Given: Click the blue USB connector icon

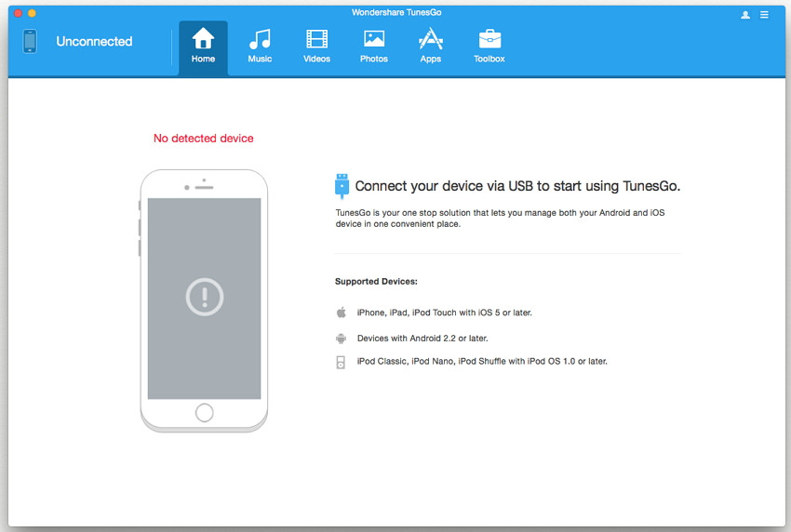Looking at the screenshot, I should pyautogui.click(x=342, y=186).
